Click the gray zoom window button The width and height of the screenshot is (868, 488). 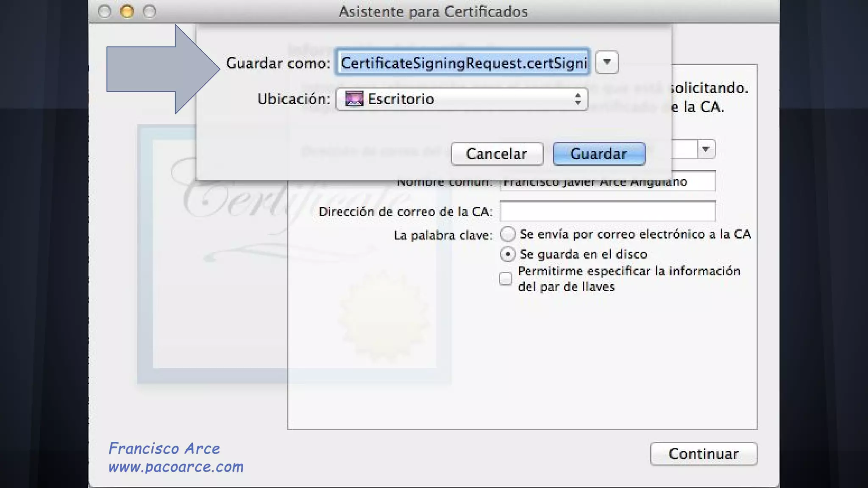[x=149, y=11]
